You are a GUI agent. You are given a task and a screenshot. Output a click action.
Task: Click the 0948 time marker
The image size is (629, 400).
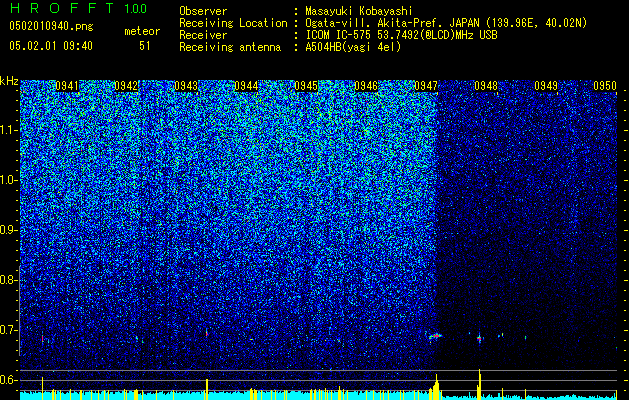point(486,86)
